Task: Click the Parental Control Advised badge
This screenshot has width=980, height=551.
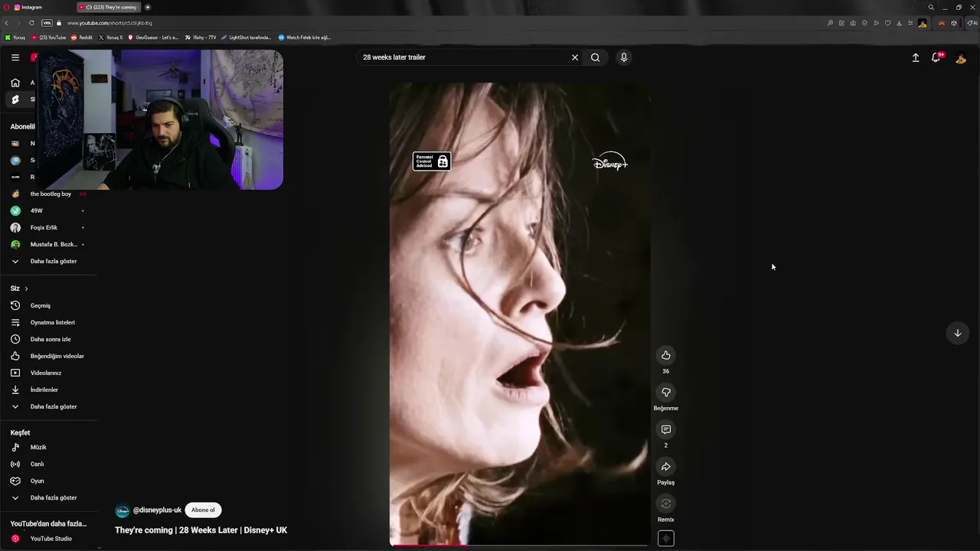Action: click(x=432, y=161)
